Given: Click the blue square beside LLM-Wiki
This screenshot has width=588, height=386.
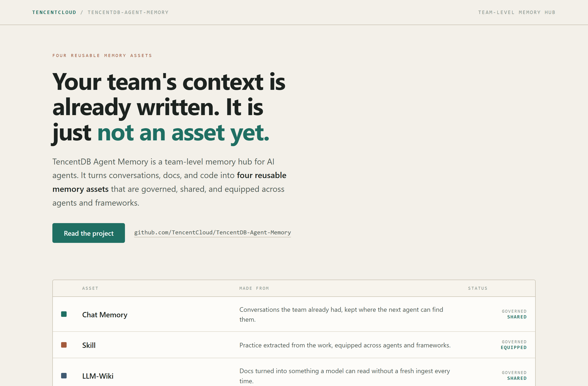Looking at the screenshot, I should pos(64,376).
